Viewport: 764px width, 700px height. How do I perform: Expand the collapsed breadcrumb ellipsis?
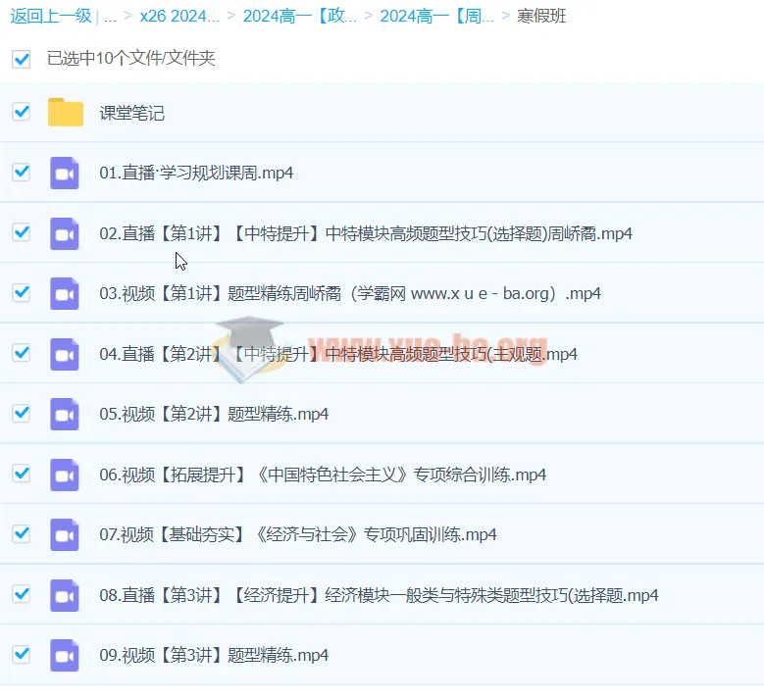[x=110, y=16]
